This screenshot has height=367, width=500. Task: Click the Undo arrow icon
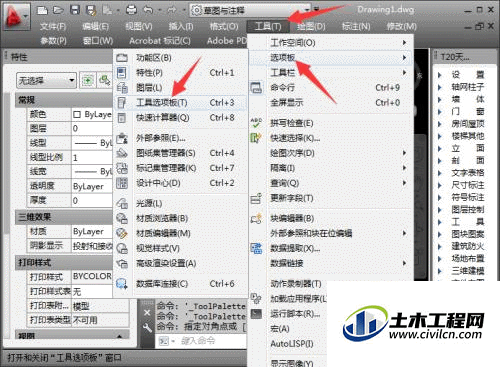pos(148,11)
